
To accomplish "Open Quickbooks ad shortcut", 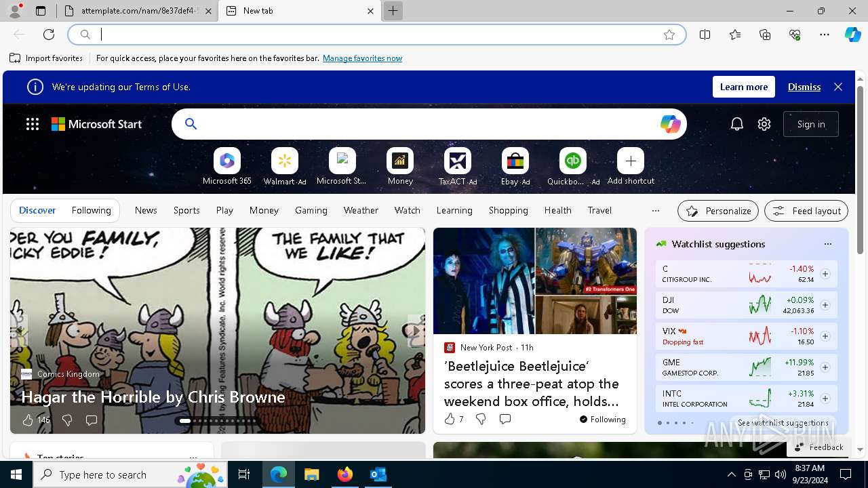I will click(x=573, y=167).
